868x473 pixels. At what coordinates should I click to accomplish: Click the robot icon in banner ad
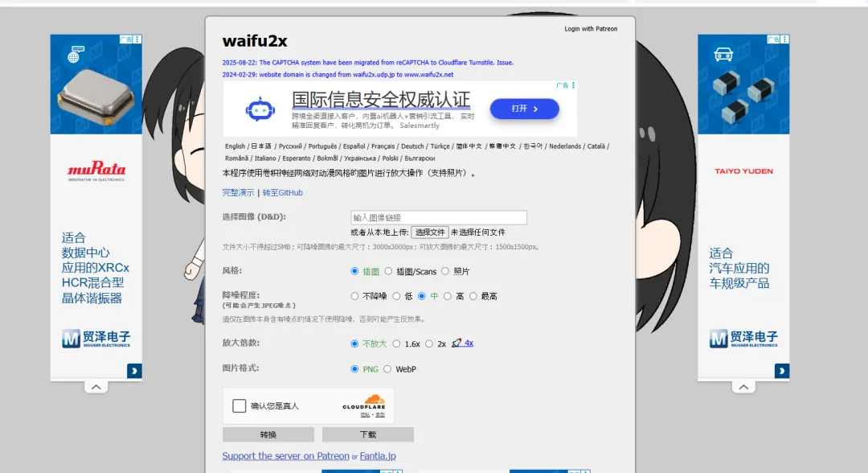click(260, 109)
